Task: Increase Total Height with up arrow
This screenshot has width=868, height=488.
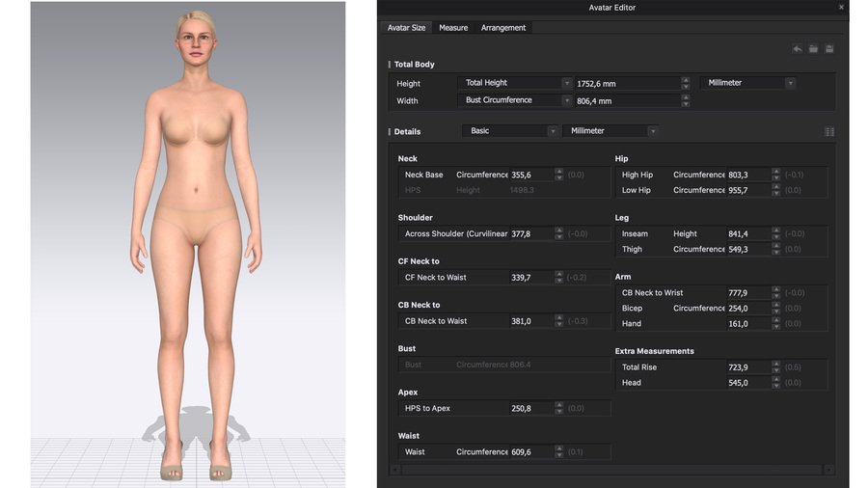Action: click(686, 80)
